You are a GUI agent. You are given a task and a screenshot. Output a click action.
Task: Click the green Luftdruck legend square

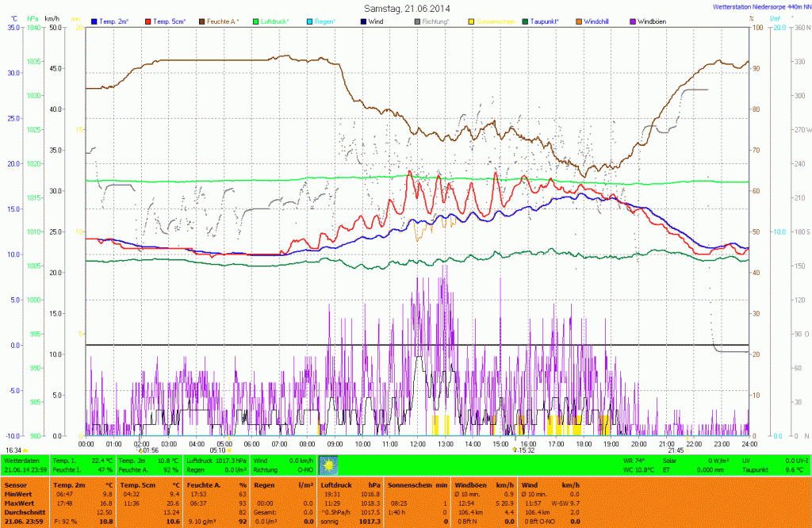pyautogui.click(x=256, y=20)
